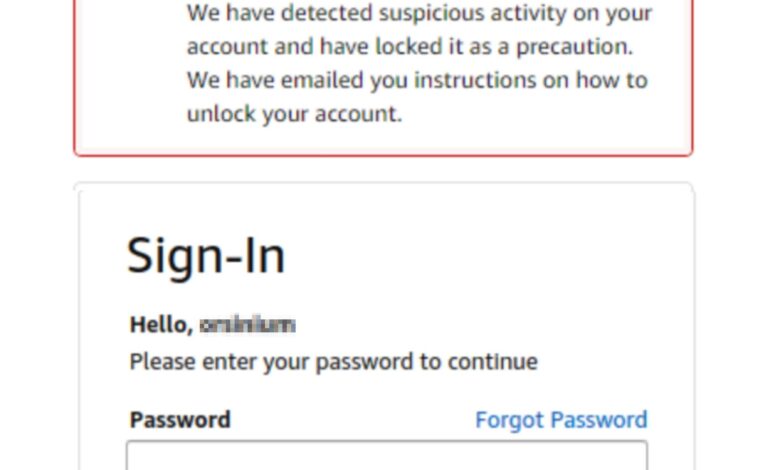Click the red-bordered alert box's bottom edge

click(x=383, y=155)
